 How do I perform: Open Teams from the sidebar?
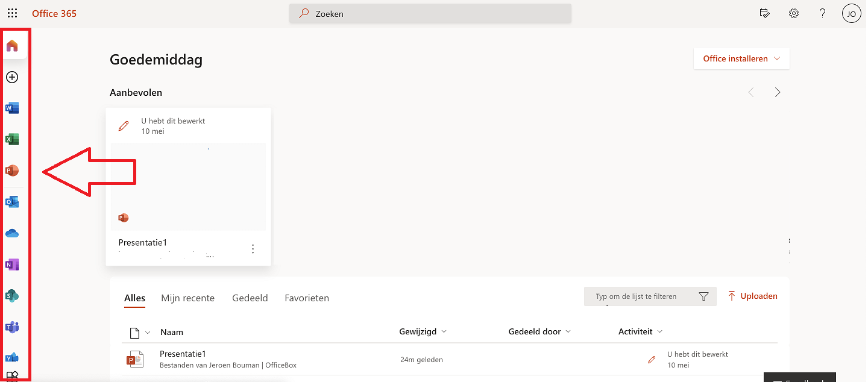point(12,327)
